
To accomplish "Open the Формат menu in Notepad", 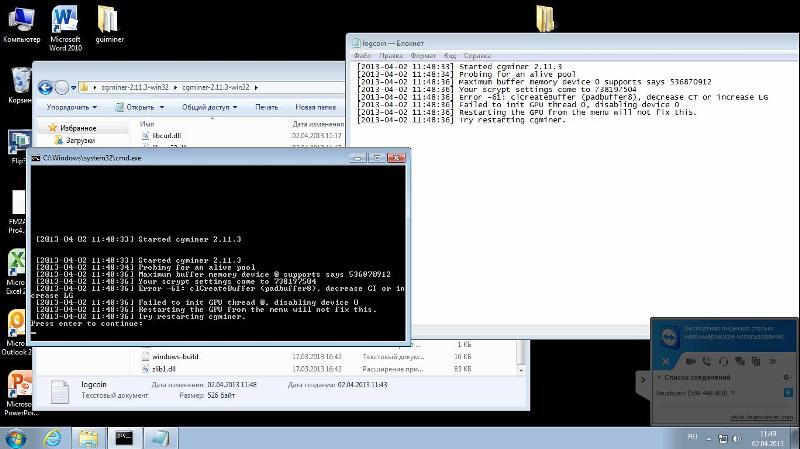I will click(423, 56).
